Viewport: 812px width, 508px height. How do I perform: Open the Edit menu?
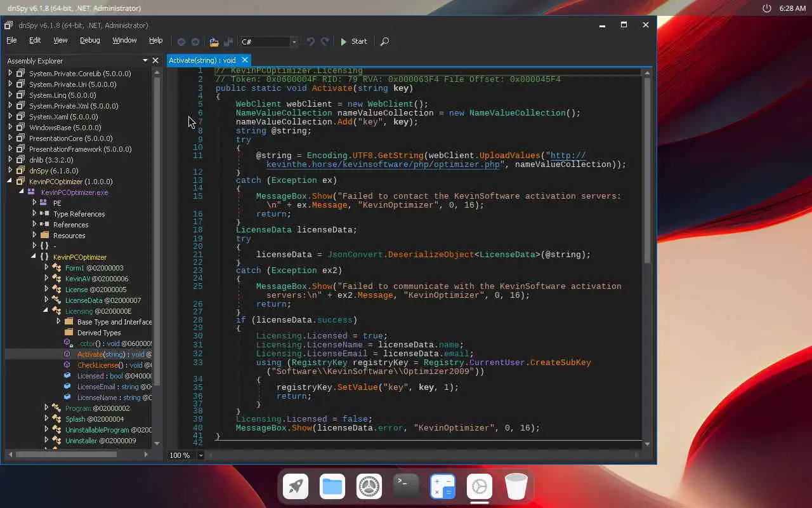point(35,40)
